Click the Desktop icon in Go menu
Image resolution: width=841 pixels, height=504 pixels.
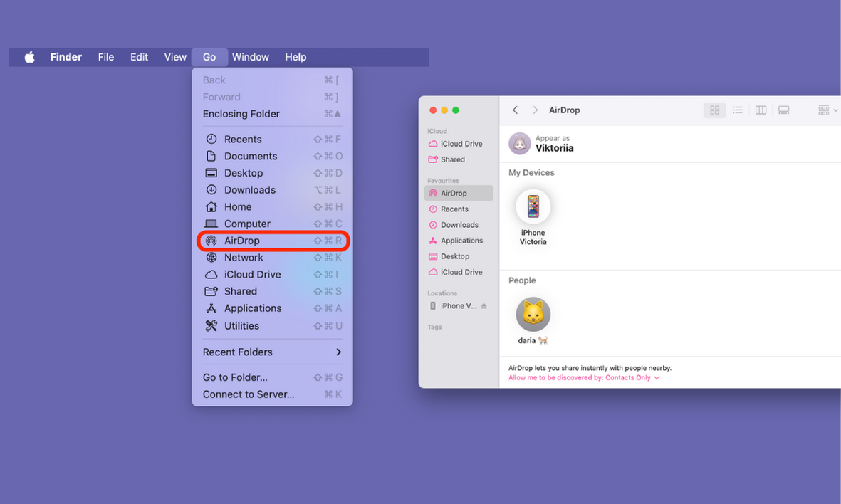pyautogui.click(x=211, y=173)
